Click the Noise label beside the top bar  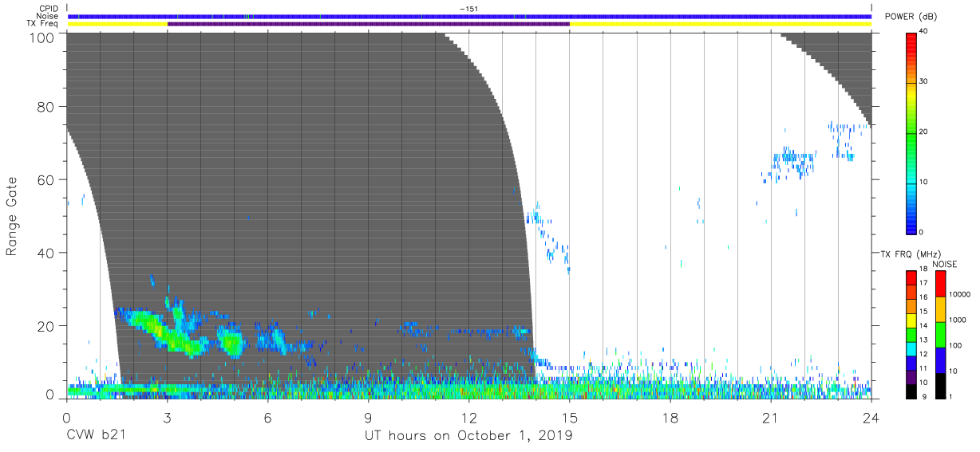49,16
